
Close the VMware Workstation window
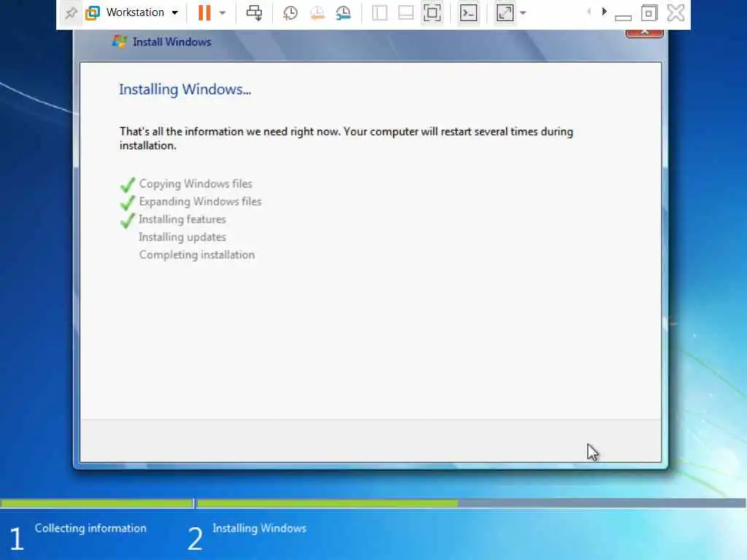point(676,13)
